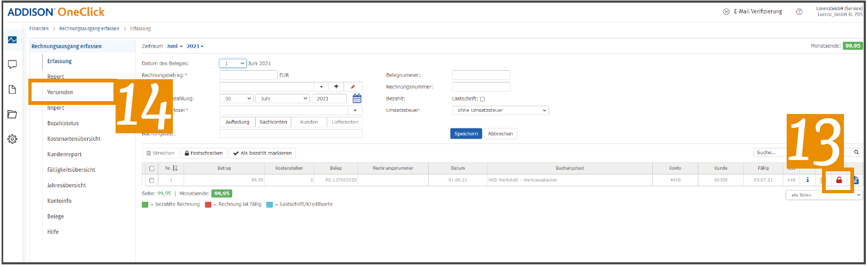Select Erfassung in the side menu
The image size is (868, 266).
tap(59, 61)
